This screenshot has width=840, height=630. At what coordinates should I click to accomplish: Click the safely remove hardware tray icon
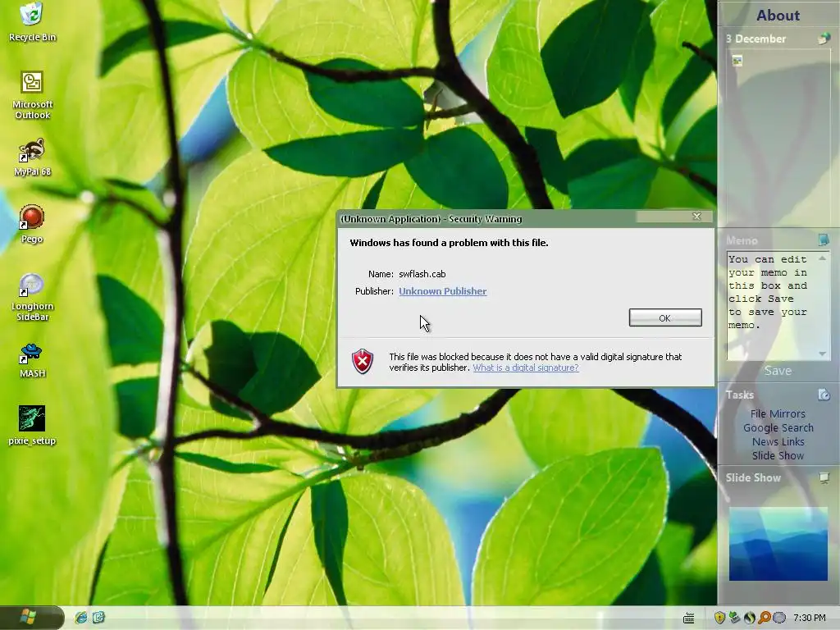coord(734,618)
